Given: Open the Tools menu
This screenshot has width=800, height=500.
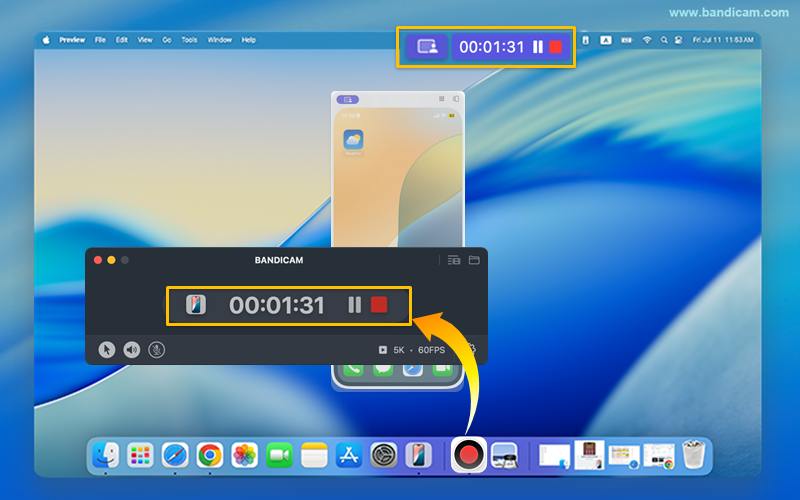Looking at the screenshot, I should [x=189, y=40].
